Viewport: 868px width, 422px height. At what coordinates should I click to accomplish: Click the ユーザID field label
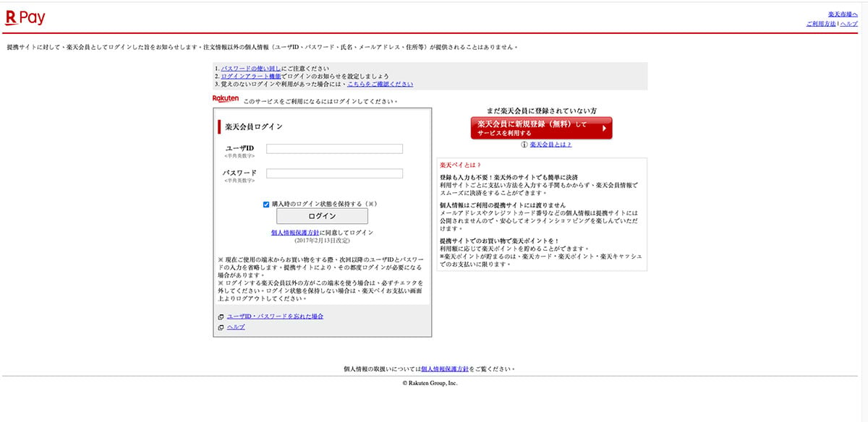click(x=240, y=148)
